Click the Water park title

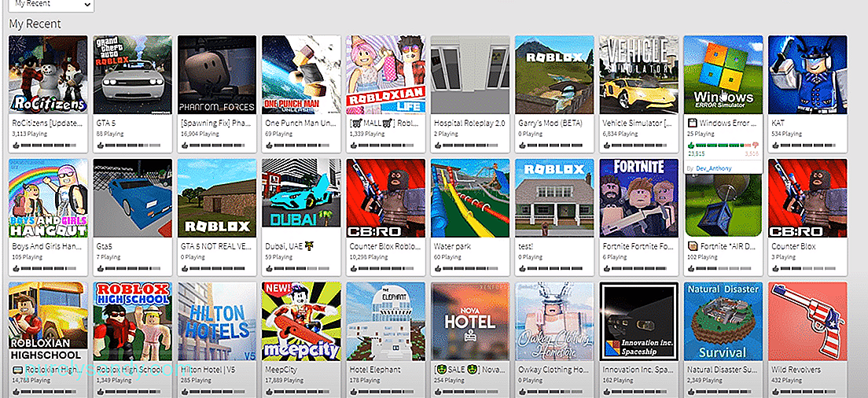point(452,246)
